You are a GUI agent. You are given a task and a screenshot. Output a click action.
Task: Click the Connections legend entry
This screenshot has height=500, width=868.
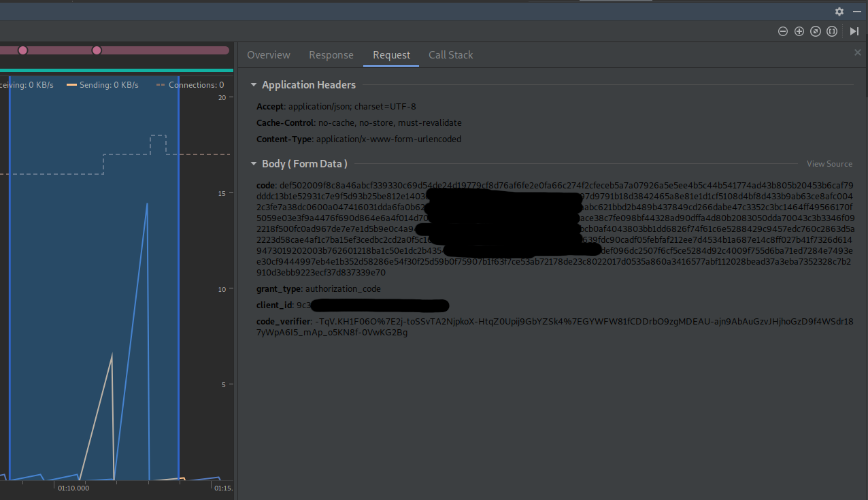(x=190, y=85)
